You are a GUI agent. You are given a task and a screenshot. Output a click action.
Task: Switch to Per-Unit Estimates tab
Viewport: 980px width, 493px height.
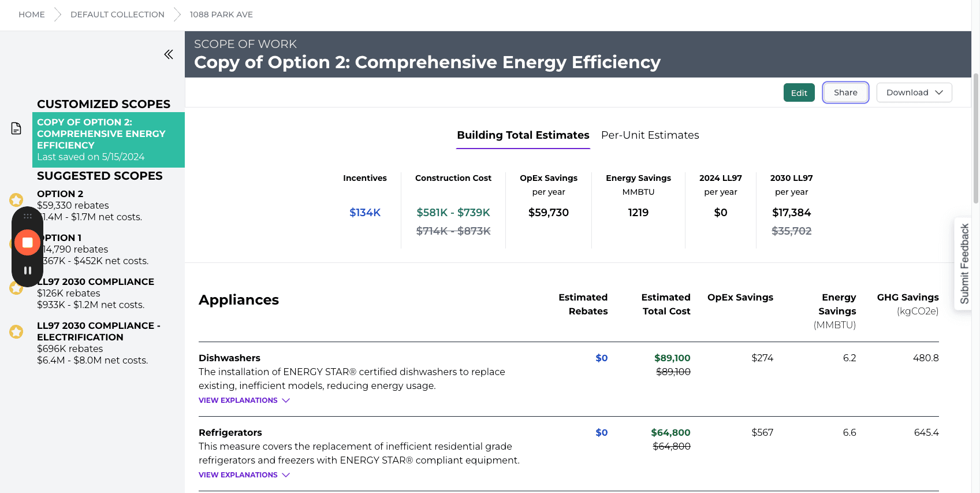(x=650, y=135)
